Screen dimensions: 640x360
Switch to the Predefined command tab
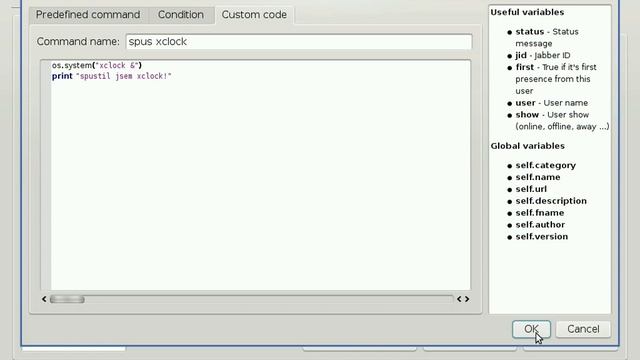(x=88, y=15)
